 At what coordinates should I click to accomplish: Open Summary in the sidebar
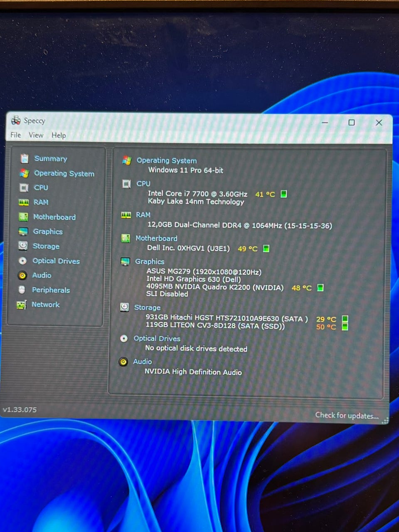tap(51, 158)
